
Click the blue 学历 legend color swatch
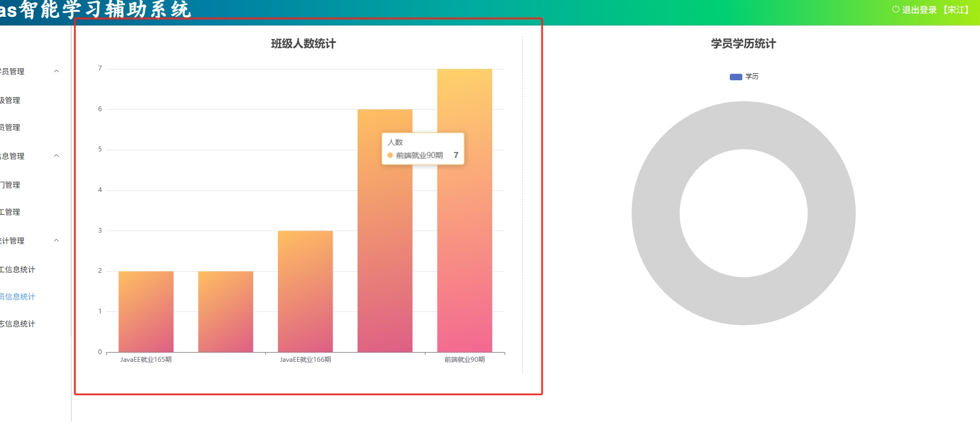click(x=736, y=77)
